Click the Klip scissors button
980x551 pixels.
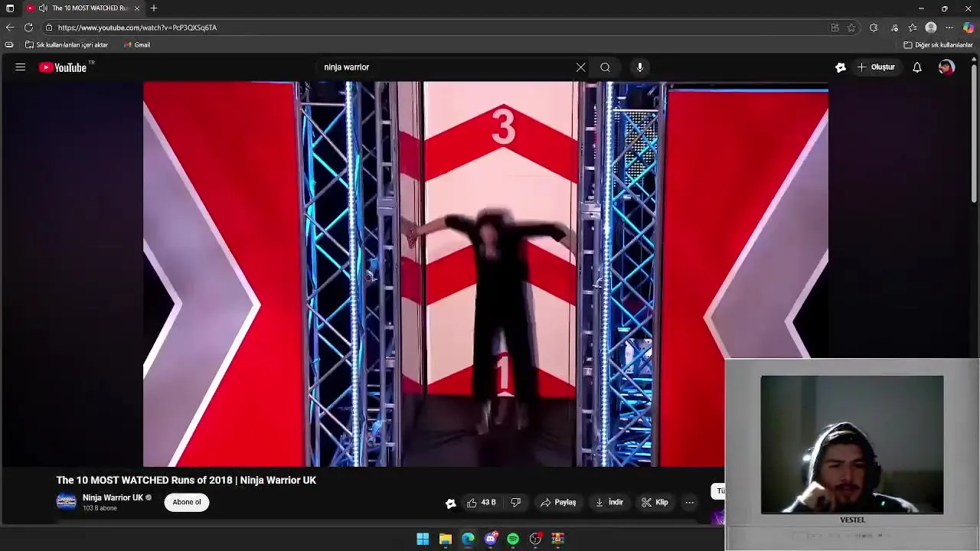(x=655, y=503)
